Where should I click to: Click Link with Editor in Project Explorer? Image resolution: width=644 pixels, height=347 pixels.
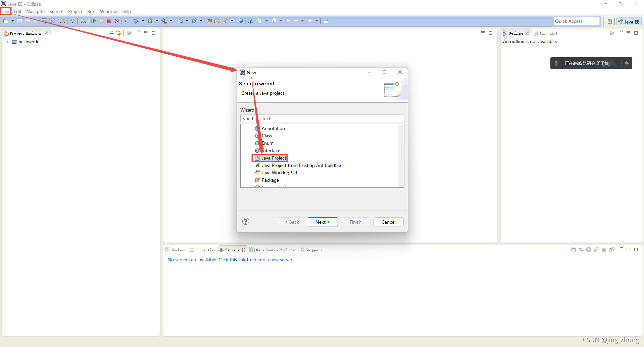pyautogui.click(x=119, y=33)
